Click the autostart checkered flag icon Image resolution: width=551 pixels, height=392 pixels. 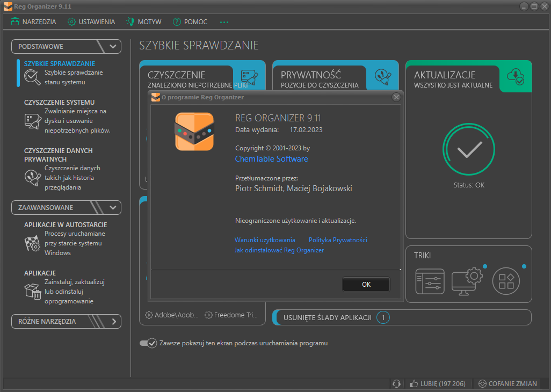[x=33, y=243]
